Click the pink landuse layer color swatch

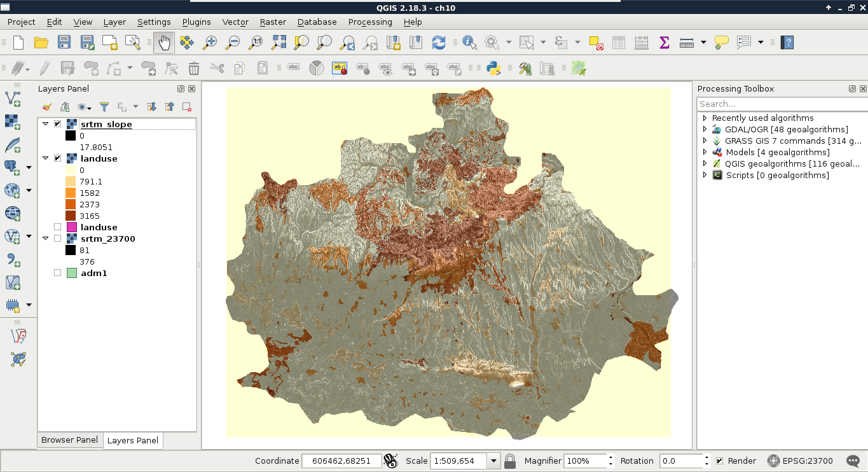72,227
